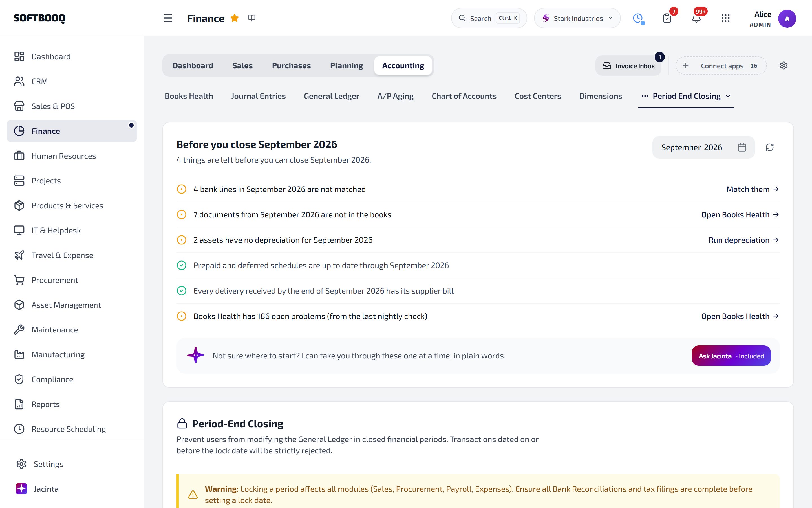Image resolution: width=812 pixels, height=508 pixels.
Task: Switch to the Sales tab
Action: click(242, 65)
